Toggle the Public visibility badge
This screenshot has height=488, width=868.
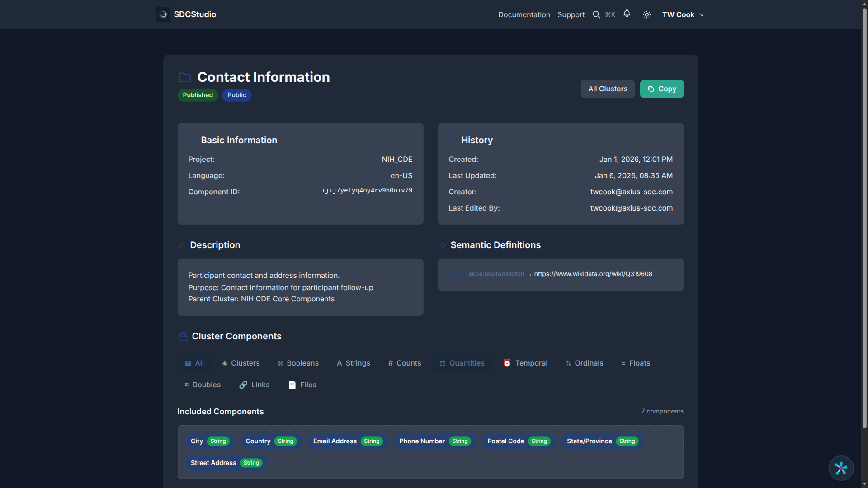click(x=236, y=95)
